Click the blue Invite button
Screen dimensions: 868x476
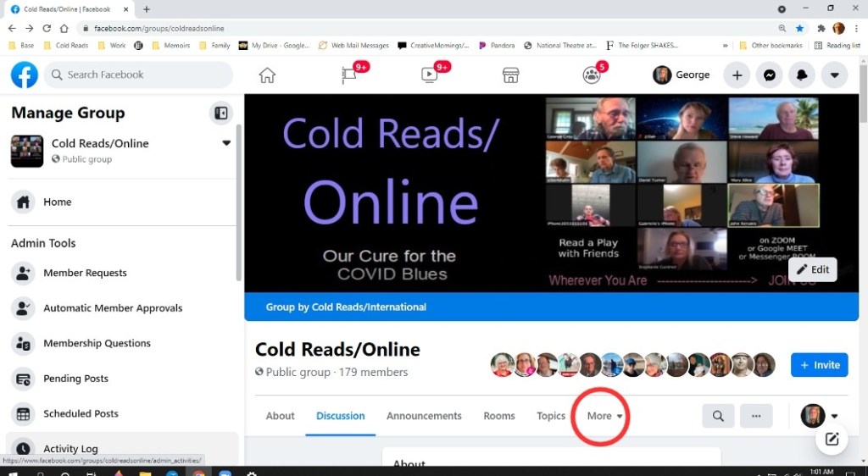(x=819, y=365)
